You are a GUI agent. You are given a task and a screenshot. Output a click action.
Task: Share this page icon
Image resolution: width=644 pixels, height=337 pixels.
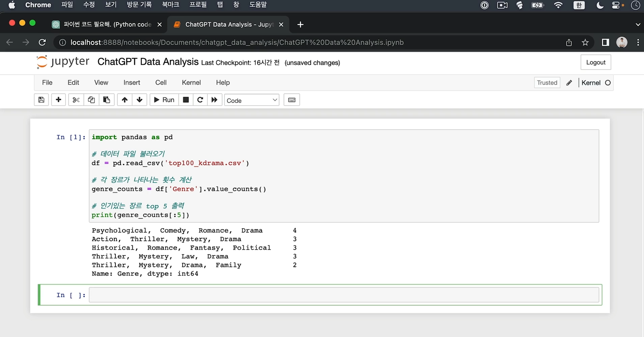click(x=569, y=43)
